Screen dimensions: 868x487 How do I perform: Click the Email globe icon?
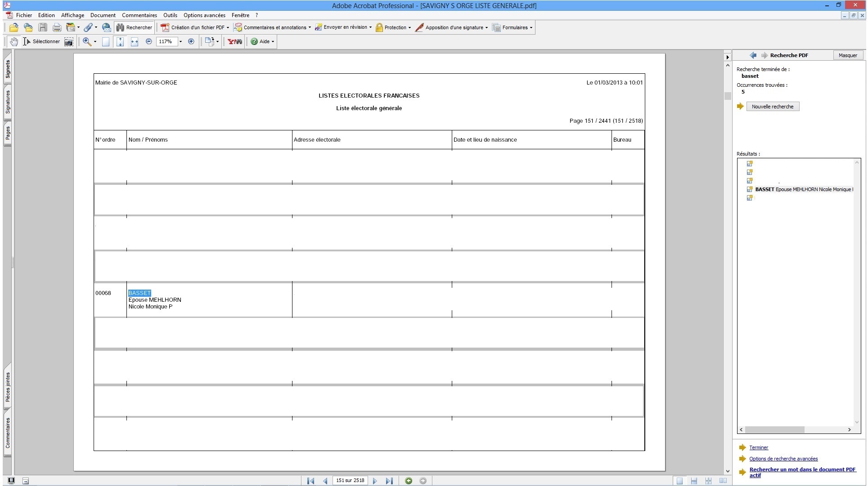coord(106,28)
